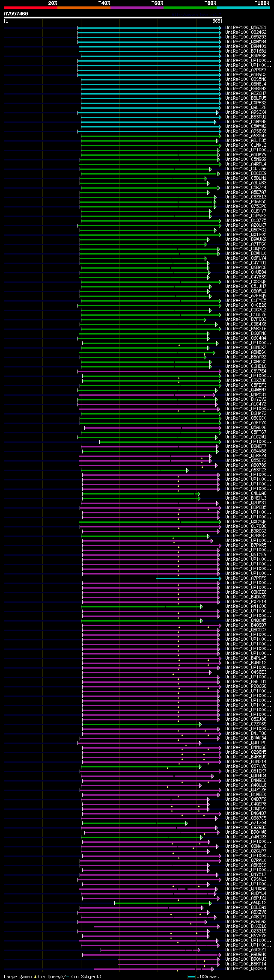Click hit label UniRef100_Q9LIZ8
The height and width of the screenshot is (980, 274).
click(x=246, y=107)
